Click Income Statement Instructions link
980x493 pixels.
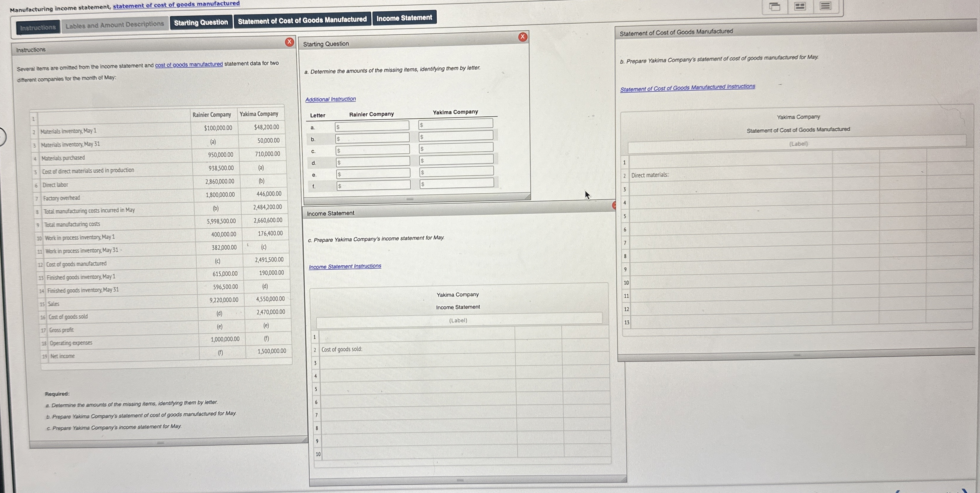pos(344,265)
